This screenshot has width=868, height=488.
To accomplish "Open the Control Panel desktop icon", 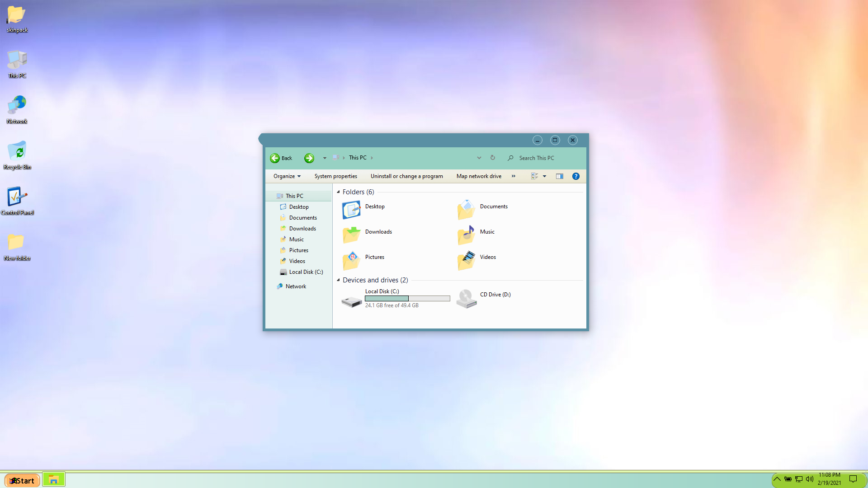I will pyautogui.click(x=17, y=197).
